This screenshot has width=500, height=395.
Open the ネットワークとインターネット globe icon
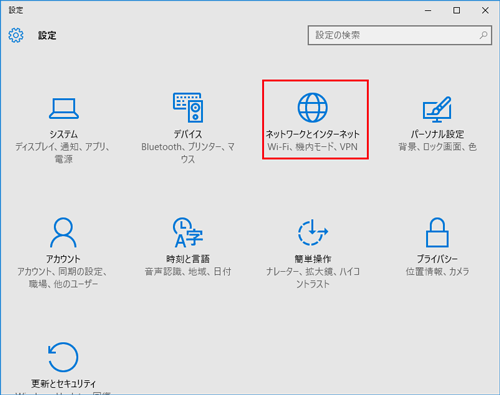coord(312,108)
